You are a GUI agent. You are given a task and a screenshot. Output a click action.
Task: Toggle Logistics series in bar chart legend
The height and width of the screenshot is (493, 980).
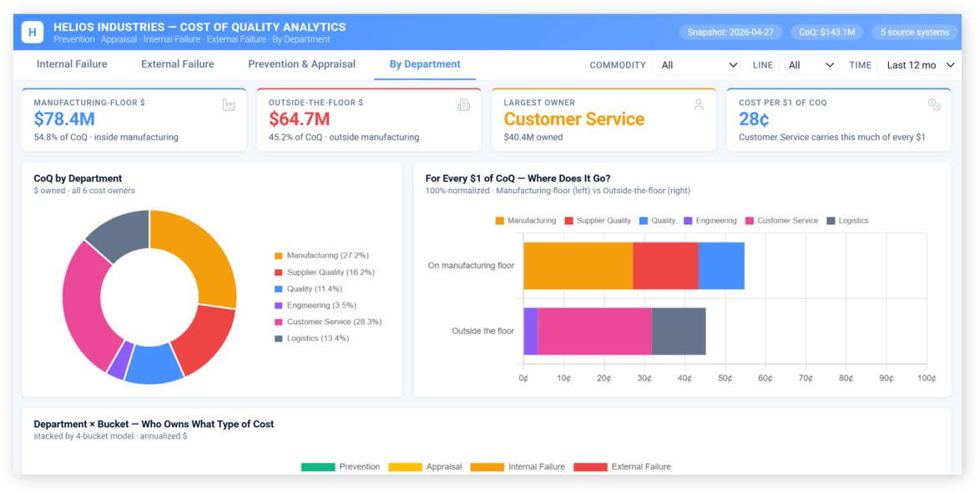coord(847,221)
